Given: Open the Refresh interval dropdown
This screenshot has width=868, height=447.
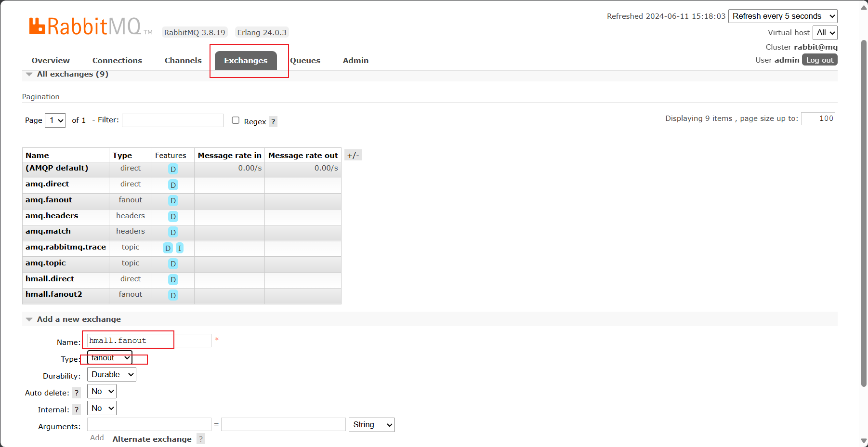Looking at the screenshot, I should [782, 16].
